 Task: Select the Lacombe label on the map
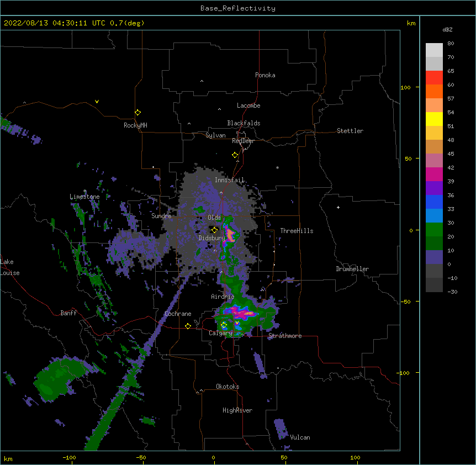pyautogui.click(x=248, y=105)
